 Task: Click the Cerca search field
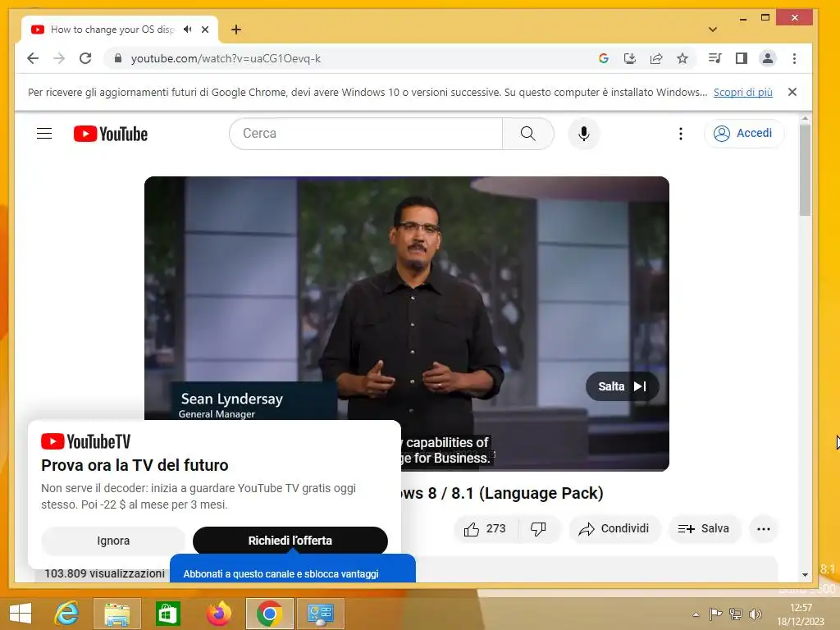(x=366, y=134)
